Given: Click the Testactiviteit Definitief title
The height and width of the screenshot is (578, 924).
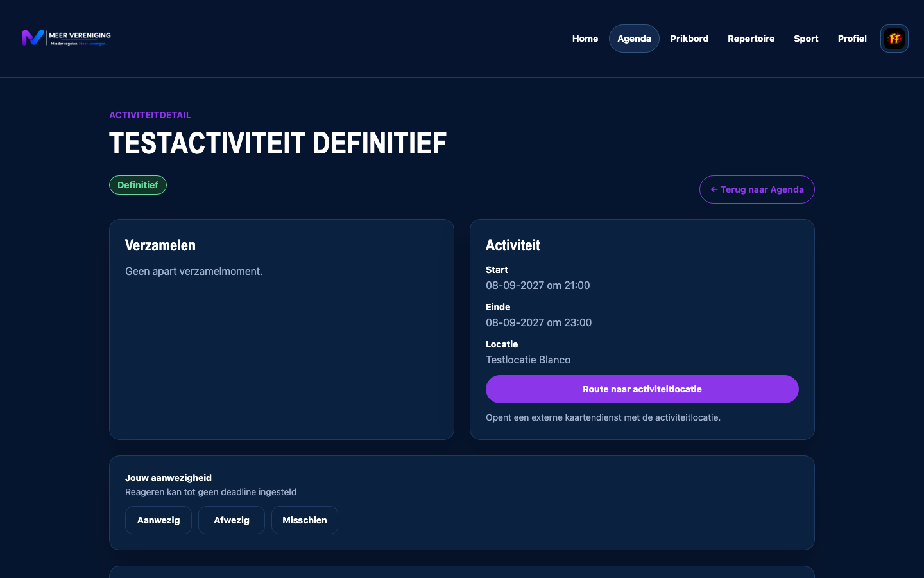Looking at the screenshot, I should pos(278,143).
